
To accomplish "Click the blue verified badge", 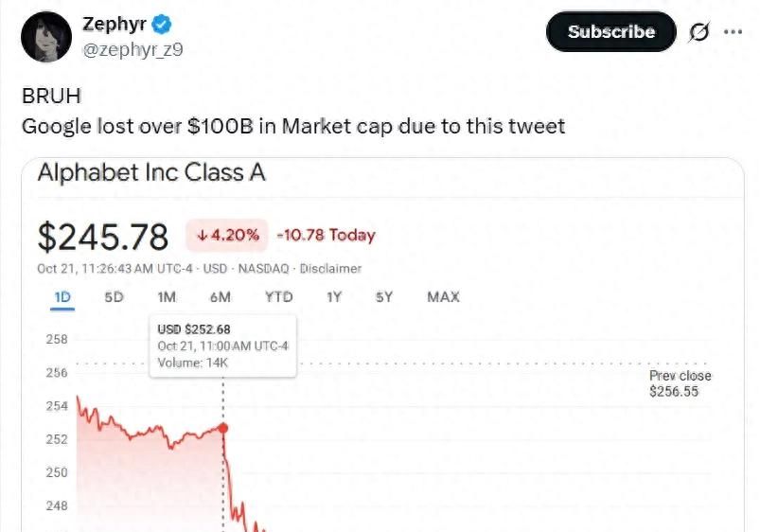I will coord(163,24).
